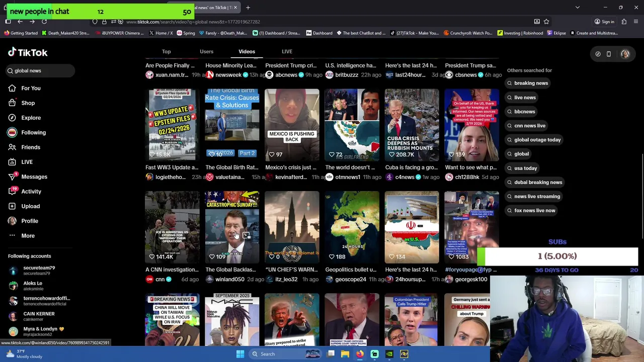Image resolution: width=644 pixels, height=362 pixels.
Task: Open the Activity notifications icon
Action: point(12,192)
